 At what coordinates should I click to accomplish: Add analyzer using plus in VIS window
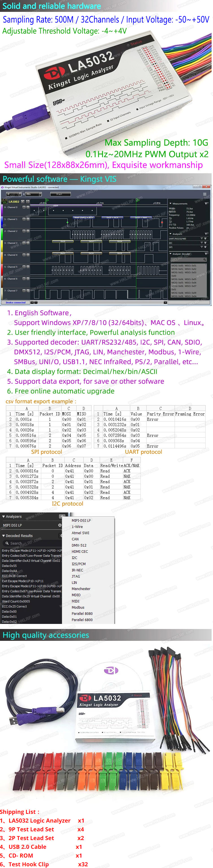[206, 234]
